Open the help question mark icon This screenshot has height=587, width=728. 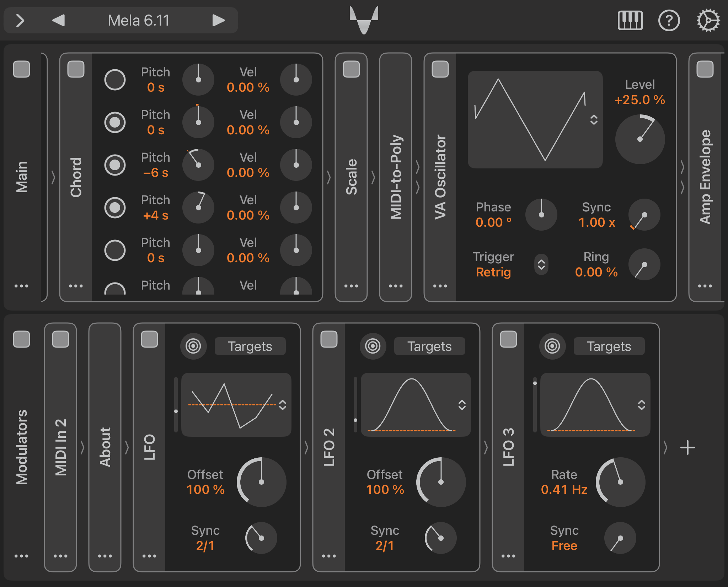tap(669, 20)
